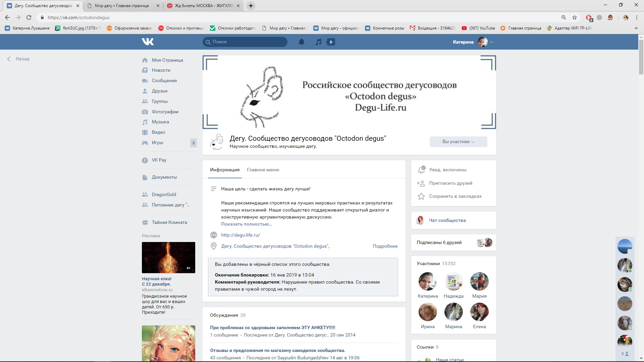Select the Информация tab
This screenshot has height=362, width=644.
[225, 170]
